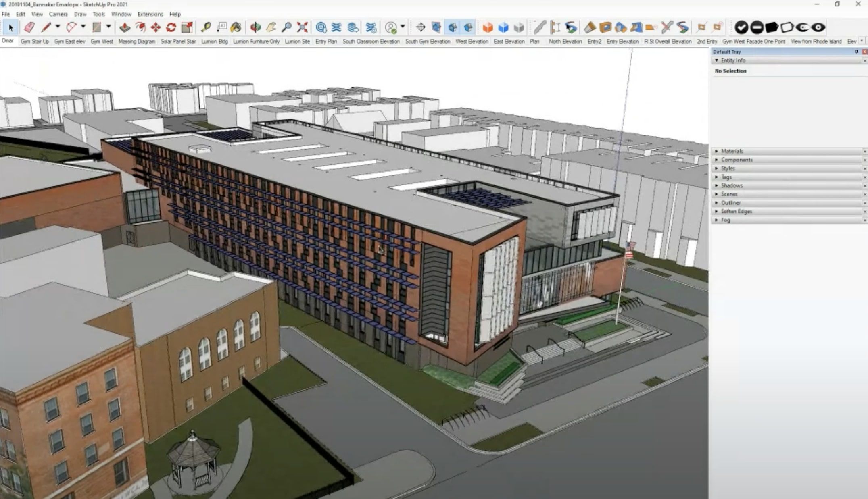Open the Camera menu
Image resolution: width=868 pixels, height=499 pixels.
click(x=58, y=14)
